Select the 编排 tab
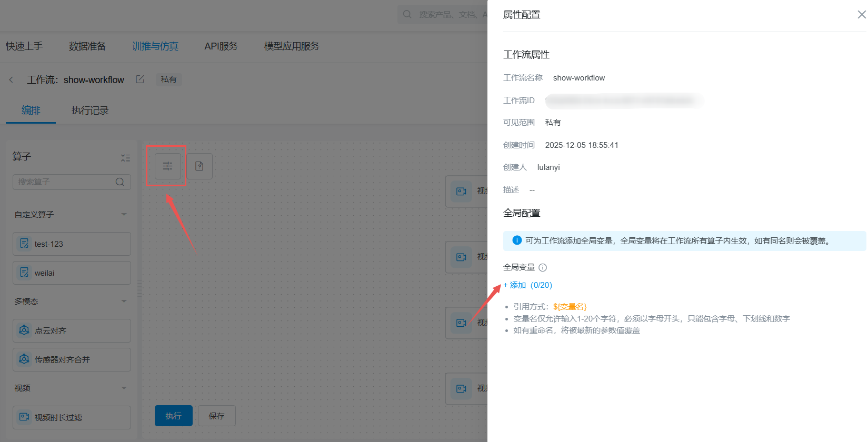The width and height of the screenshot is (868, 442). (x=31, y=110)
